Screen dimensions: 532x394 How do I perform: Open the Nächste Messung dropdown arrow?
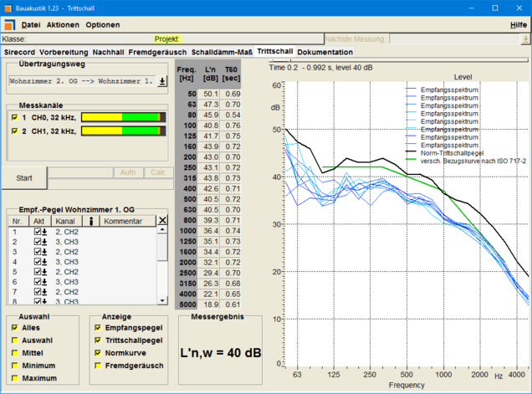coord(525,39)
